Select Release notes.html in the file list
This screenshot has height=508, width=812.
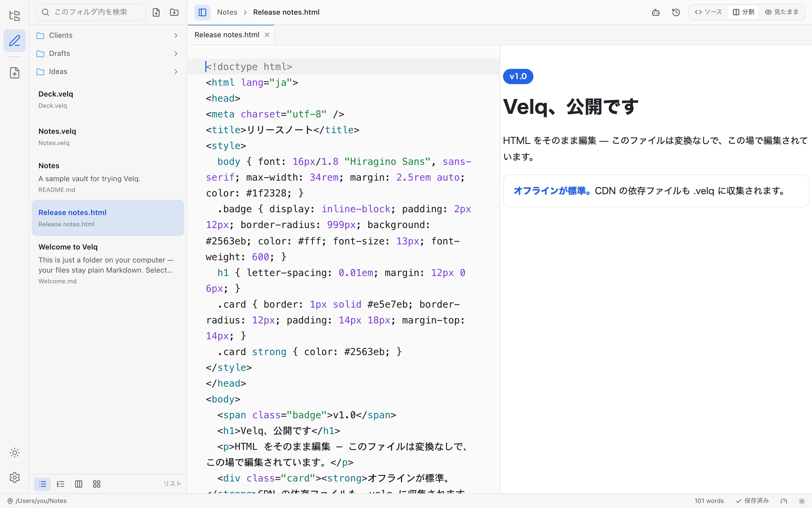(x=108, y=218)
